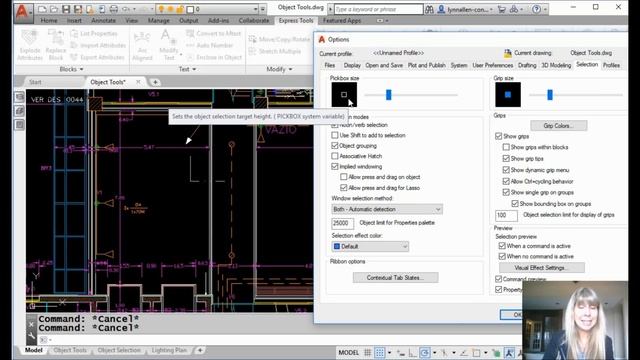This screenshot has width=640, height=360.
Task: Close the command line window with X icon
Action: pos(31,324)
